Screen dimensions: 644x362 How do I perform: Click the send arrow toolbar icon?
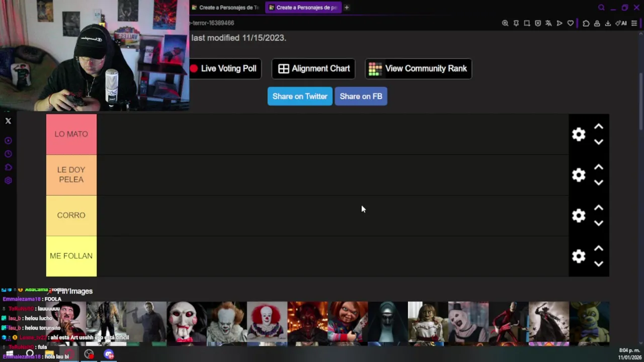pyautogui.click(x=559, y=23)
